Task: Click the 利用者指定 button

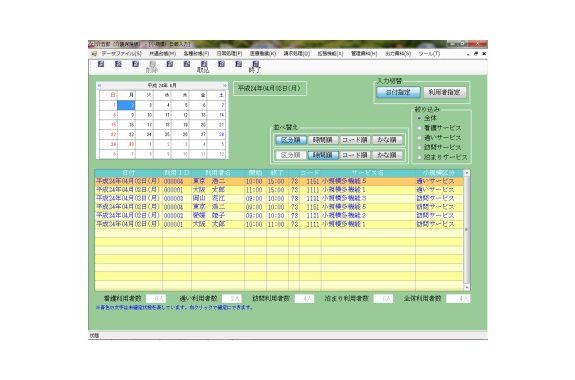Action: pyautogui.click(x=444, y=92)
